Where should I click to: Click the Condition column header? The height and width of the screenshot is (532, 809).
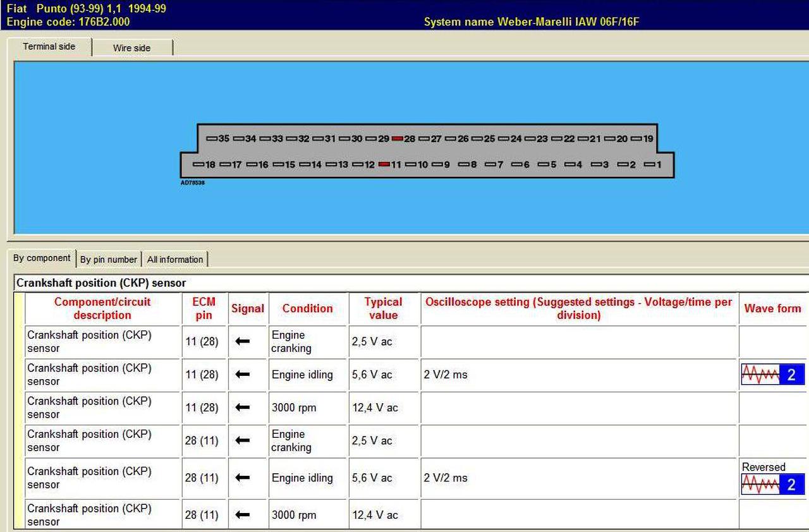point(308,308)
